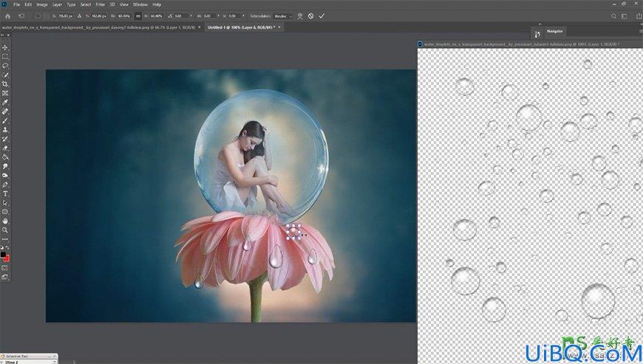The image size is (643, 364).
Task: Click the droplet transform box on flower
Action: click(x=293, y=232)
